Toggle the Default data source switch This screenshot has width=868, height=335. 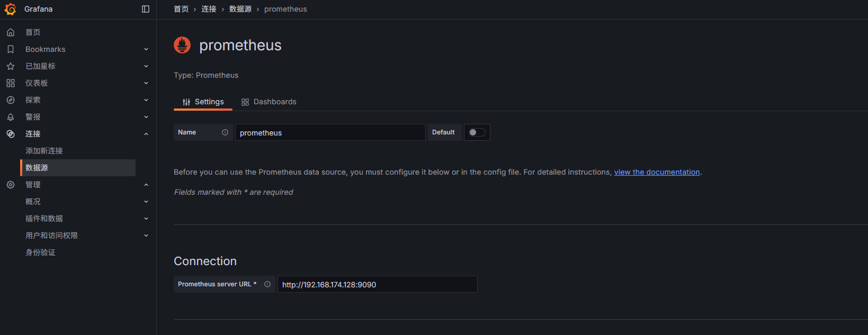tap(477, 132)
